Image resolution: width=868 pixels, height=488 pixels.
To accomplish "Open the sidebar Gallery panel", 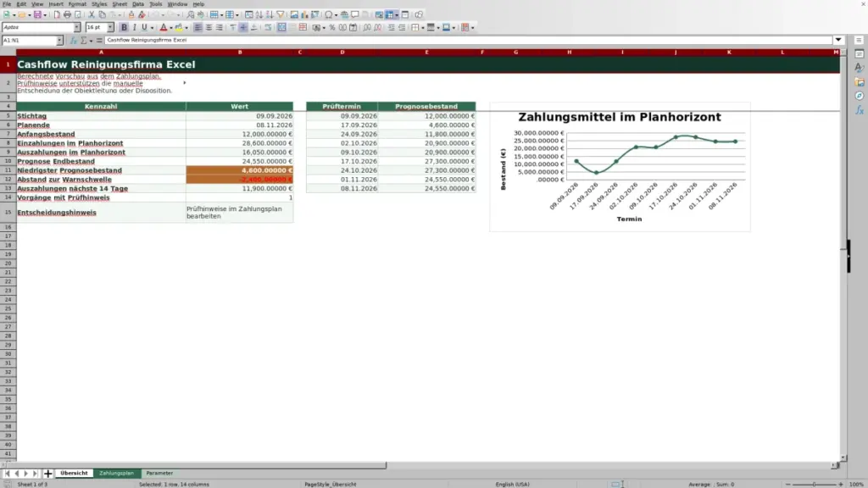I will pyautogui.click(x=860, y=82).
